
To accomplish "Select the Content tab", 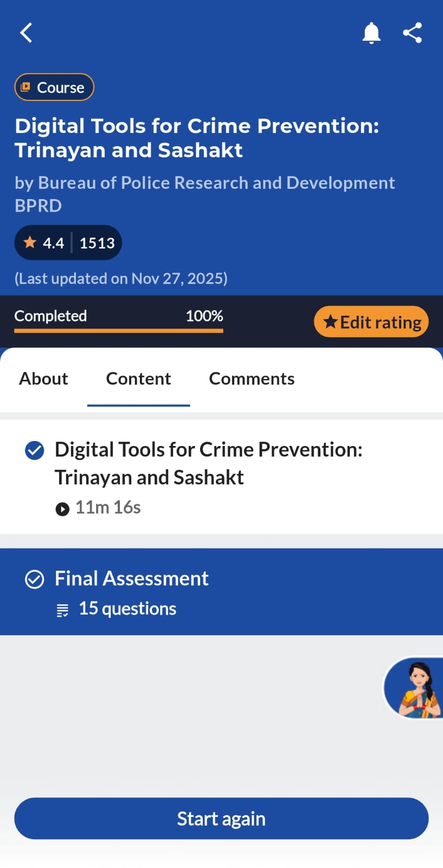I will click(x=138, y=379).
